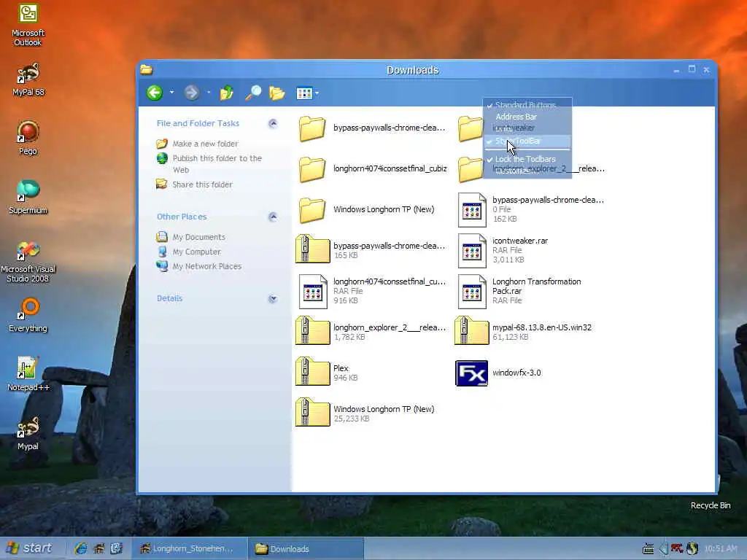Launch the Everything search shortcut
747x560 pixels.
tap(28, 315)
